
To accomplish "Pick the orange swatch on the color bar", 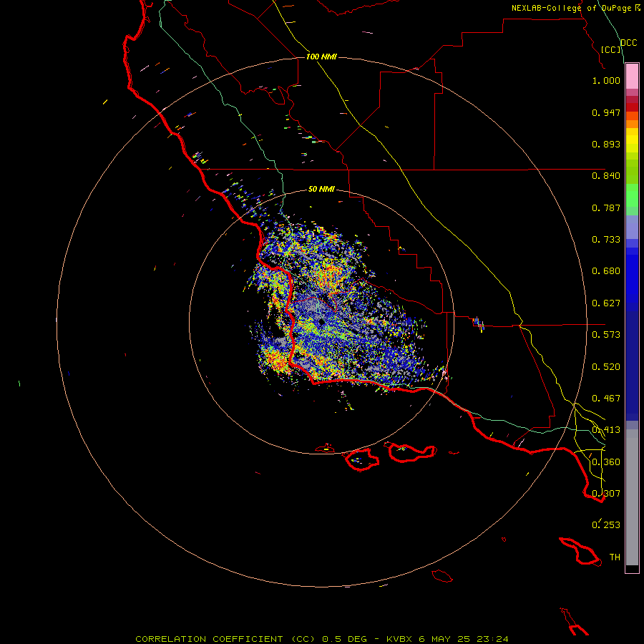I will click(632, 124).
